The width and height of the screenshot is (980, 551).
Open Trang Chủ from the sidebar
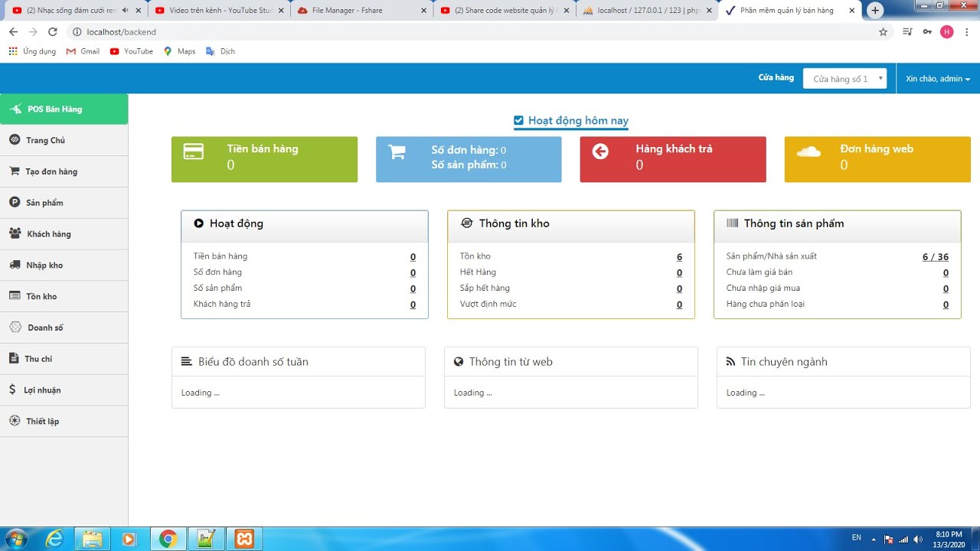(x=46, y=140)
